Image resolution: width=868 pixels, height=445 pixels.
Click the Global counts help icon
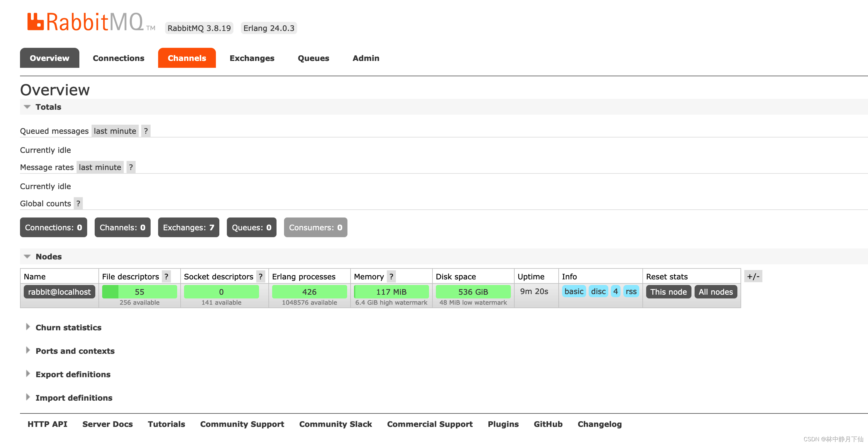[x=78, y=203]
